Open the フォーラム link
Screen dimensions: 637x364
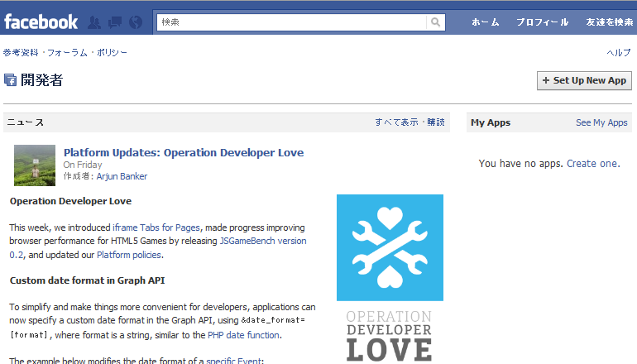[x=67, y=52]
